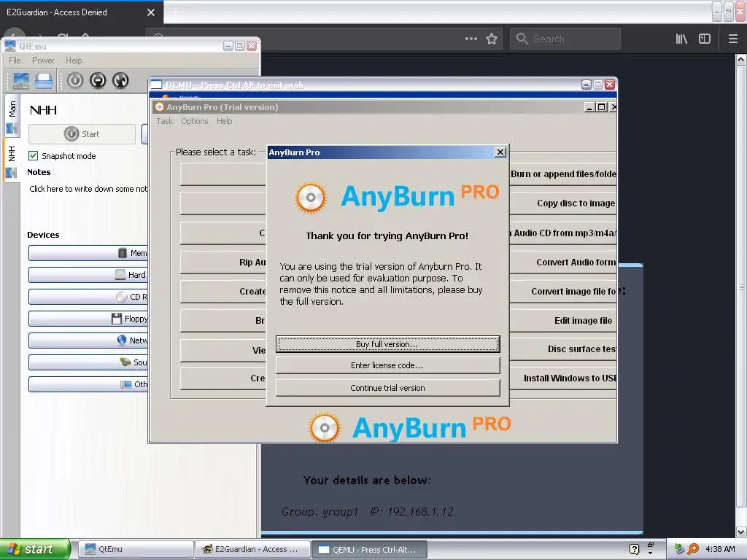Click QtEmu window title bar icon
The image size is (747, 560).
[10, 46]
